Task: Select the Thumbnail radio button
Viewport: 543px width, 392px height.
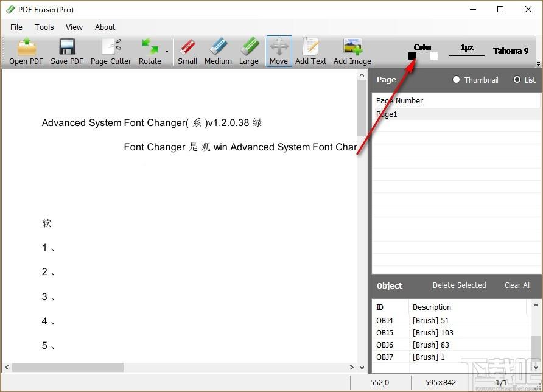Action: click(x=456, y=80)
